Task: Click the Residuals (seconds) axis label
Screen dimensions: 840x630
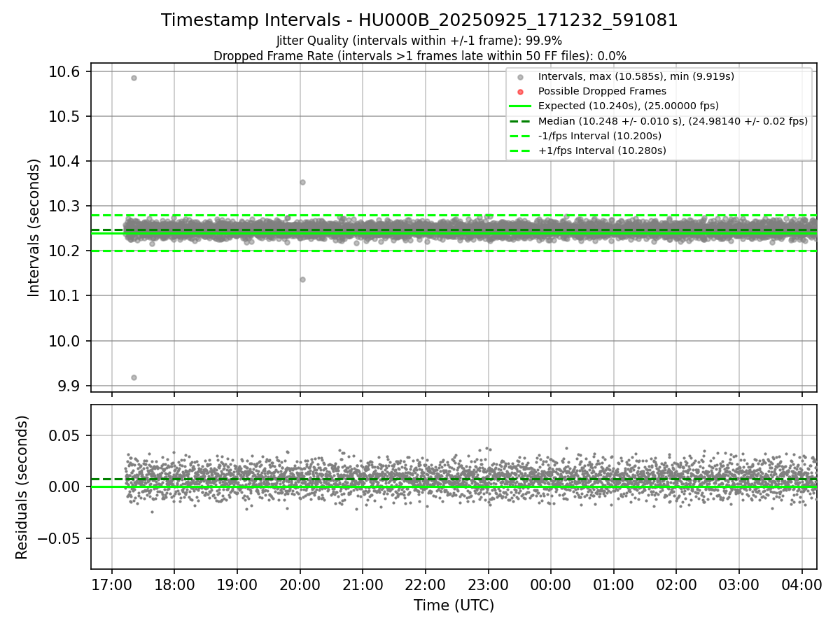Action: tap(22, 487)
